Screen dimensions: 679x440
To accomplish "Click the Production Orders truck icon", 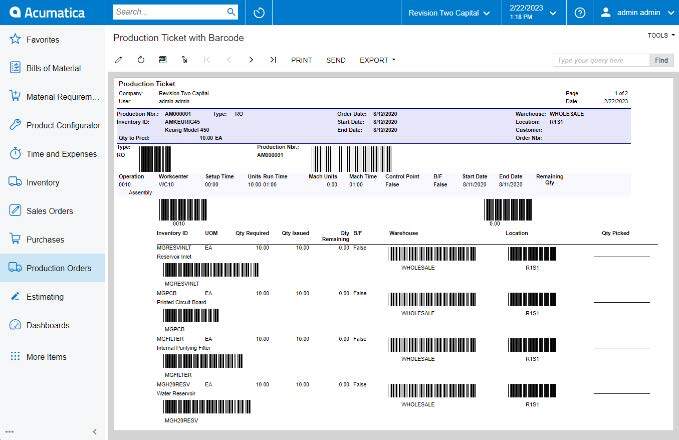I will [15, 267].
